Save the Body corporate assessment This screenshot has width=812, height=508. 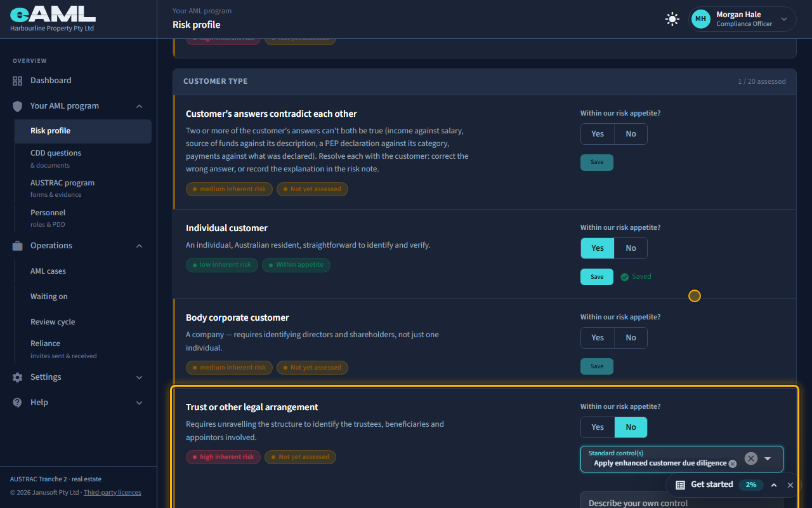(597, 366)
